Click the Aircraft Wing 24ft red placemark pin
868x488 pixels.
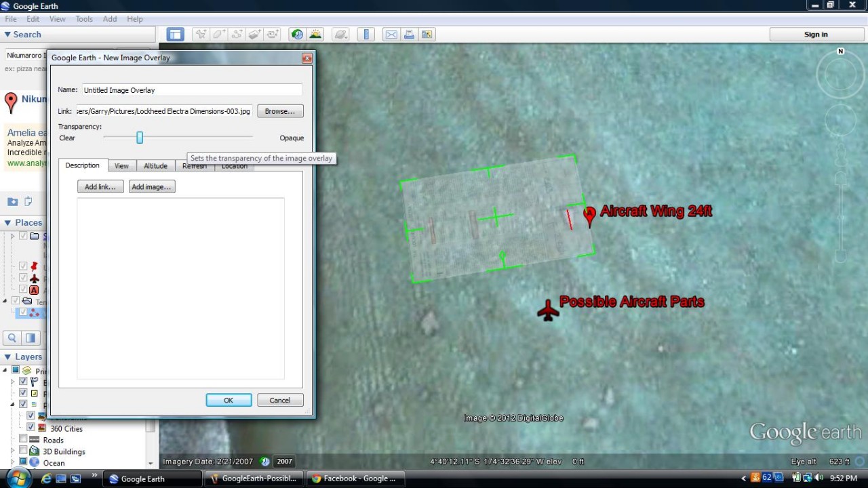(589, 216)
